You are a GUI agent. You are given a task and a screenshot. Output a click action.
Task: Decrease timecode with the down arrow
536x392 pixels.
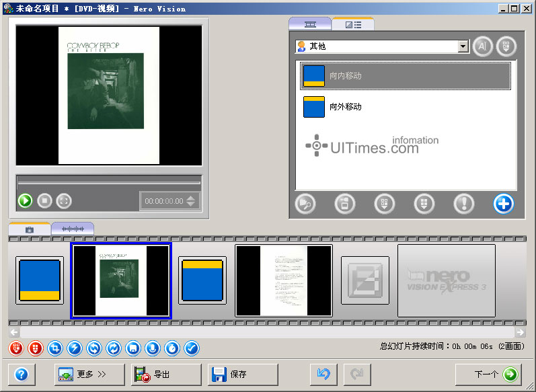pos(191,204)
